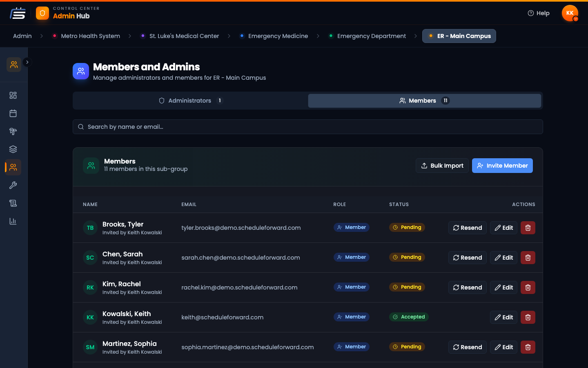Click the SM avatar for Sophia Martinez
Image resolution: width=588 pixels, height=368 pixels.
pos(90,347)
